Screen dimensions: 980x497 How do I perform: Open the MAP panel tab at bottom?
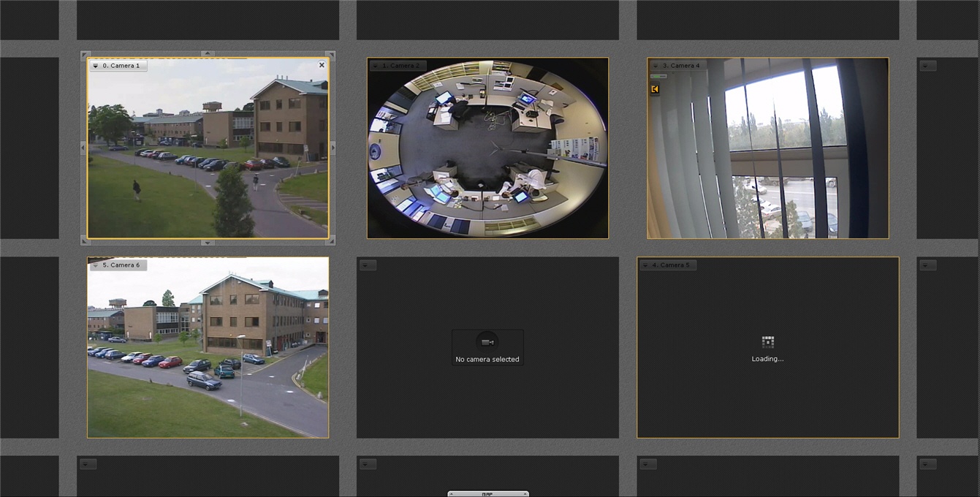pyautogui.click(x=487, y=494)
